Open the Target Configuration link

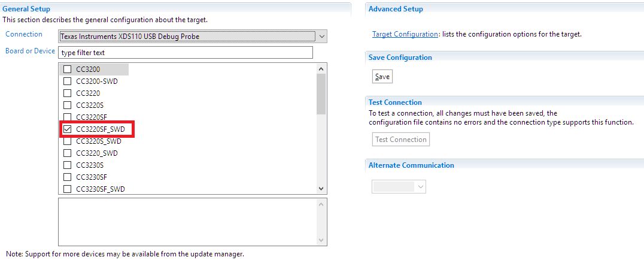click(x=405, y=34)
